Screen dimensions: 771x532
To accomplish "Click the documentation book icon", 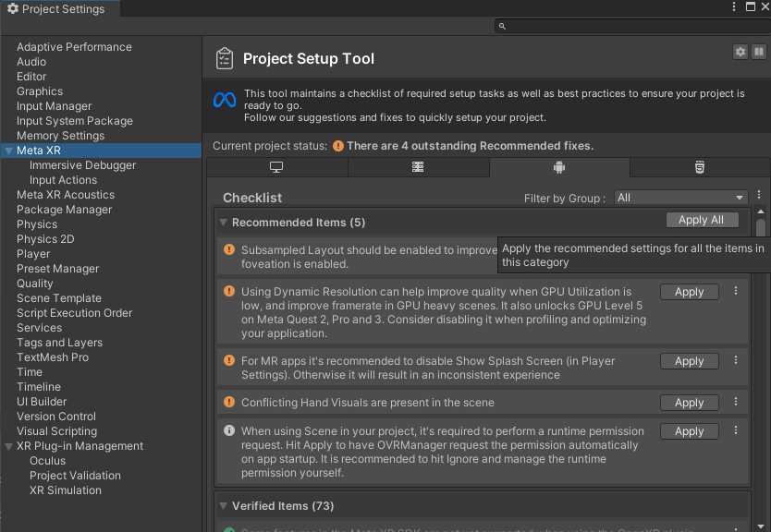I will pyautogui.click(x=758, y=53).
